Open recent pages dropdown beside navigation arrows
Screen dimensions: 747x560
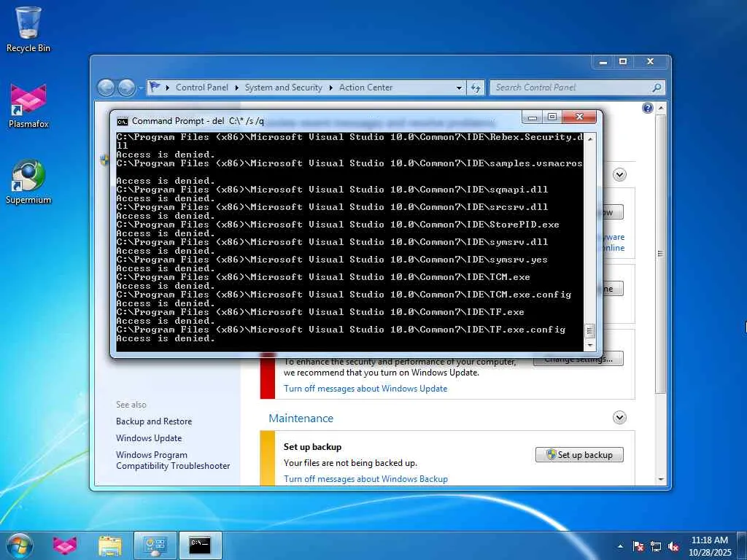click(141, 88)
